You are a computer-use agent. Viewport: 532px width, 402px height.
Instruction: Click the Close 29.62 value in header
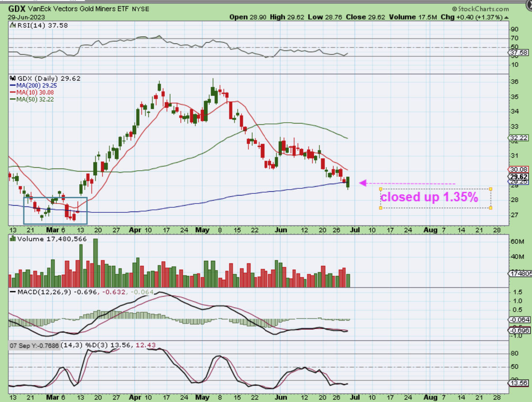[x=366, y=17]
